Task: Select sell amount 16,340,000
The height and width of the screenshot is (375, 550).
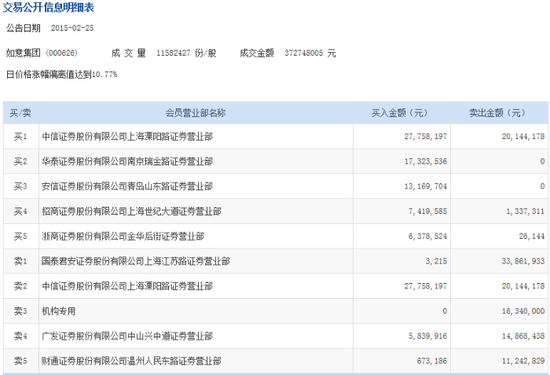Action: coord(523,311)
